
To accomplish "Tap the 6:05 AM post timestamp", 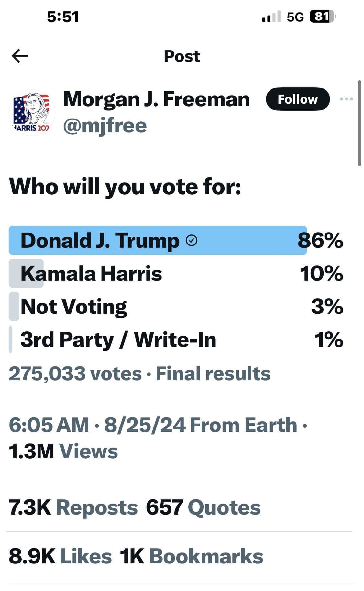I will [49, 425].
